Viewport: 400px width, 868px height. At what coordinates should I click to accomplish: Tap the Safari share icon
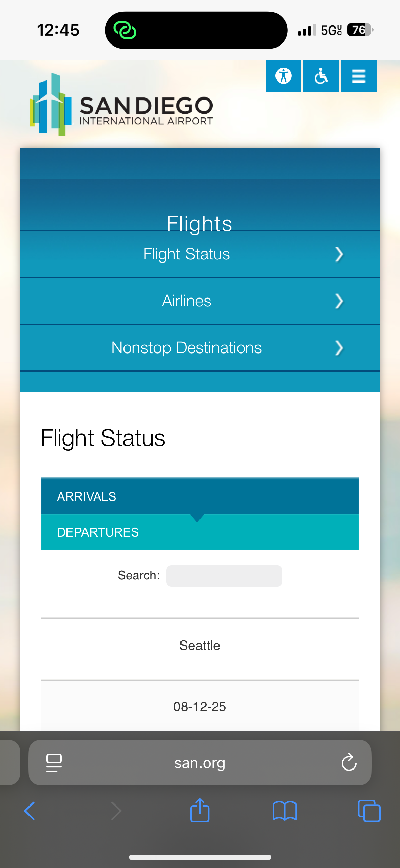pos(200,811)
